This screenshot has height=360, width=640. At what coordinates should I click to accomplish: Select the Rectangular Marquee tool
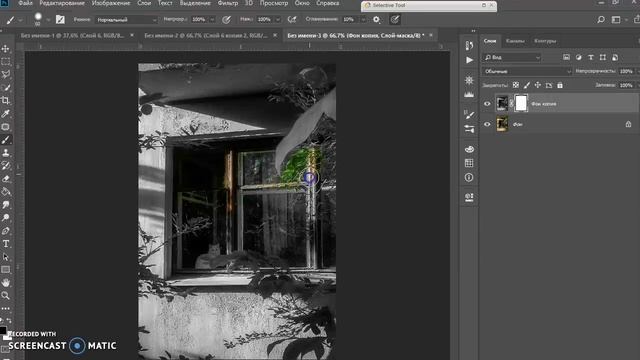tap(6, 62)
